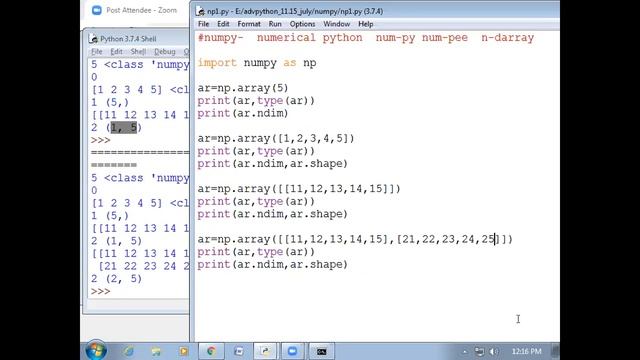Open the volume speaker tray icon

click(x=494, y=351)
